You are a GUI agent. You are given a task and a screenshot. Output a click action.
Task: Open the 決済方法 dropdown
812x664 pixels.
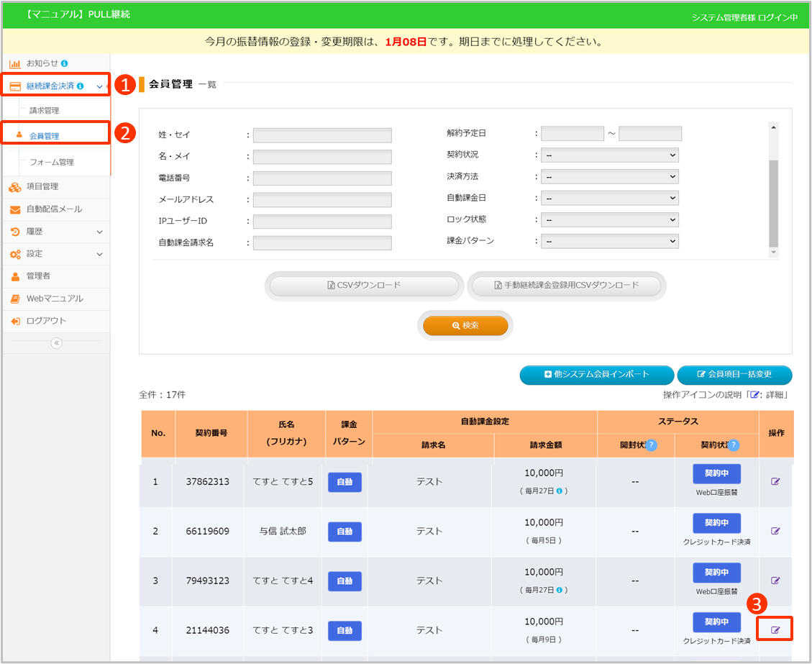(x=609, y=176)
